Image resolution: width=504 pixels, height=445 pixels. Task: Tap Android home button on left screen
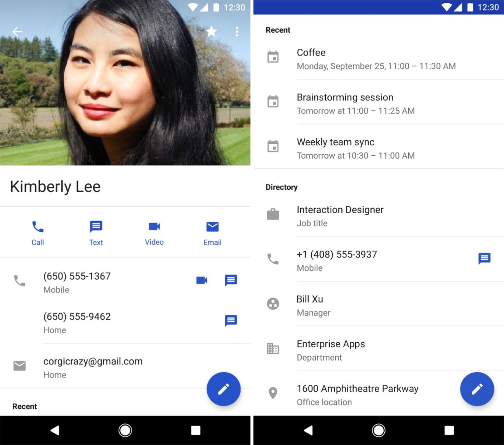[x=125, y=430]
